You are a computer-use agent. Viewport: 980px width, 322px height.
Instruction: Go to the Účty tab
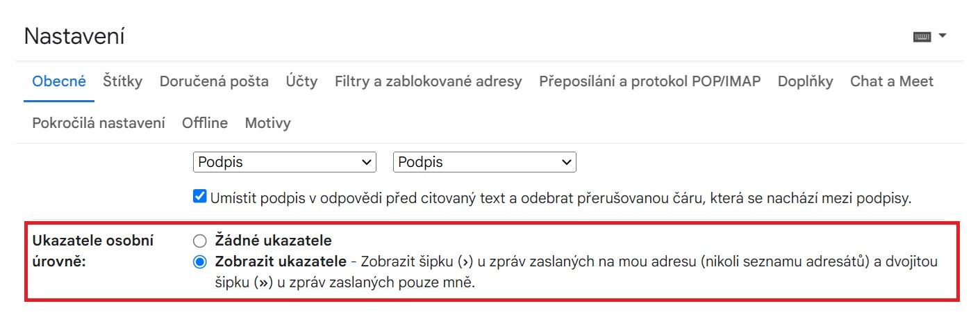(x=301, y=81)
